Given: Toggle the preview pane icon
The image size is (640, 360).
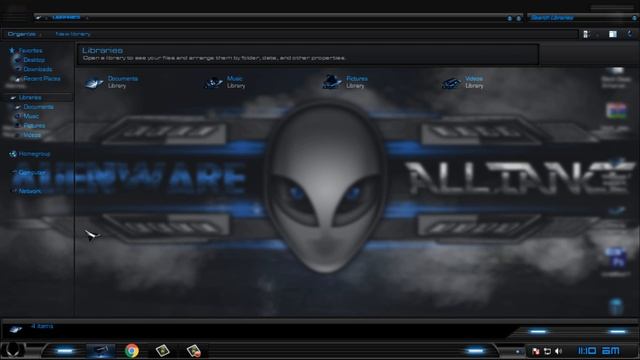Looking at the screenshot, I should (x=613, y=34).
